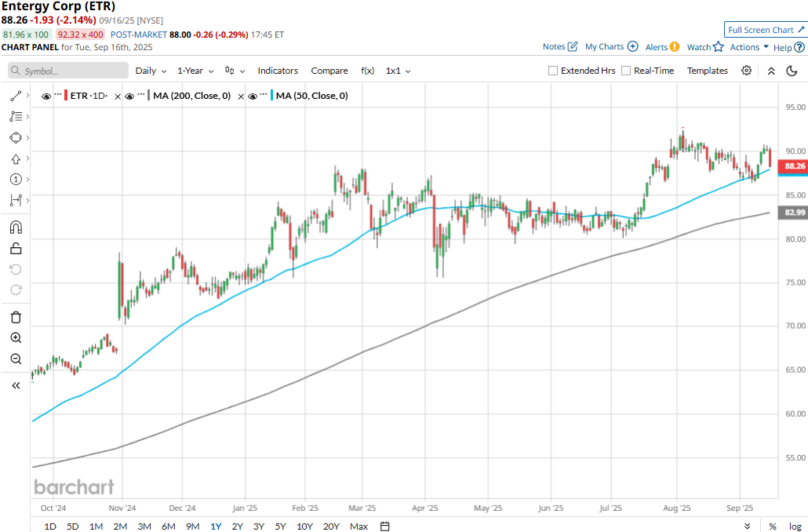Open MA 200 gray color swatch
The width and height of the screenshot is (808, 532).
pyautogui.click(x=149, y=96)
